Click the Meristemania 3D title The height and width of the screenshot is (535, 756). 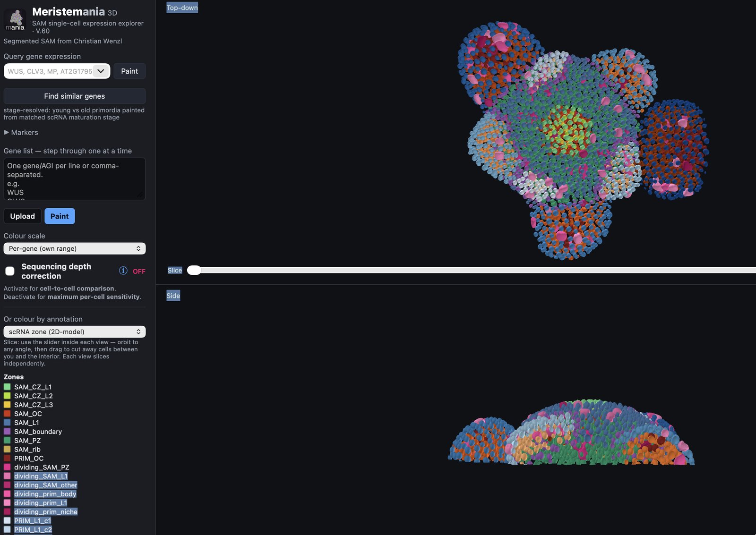tap(75, 12)
